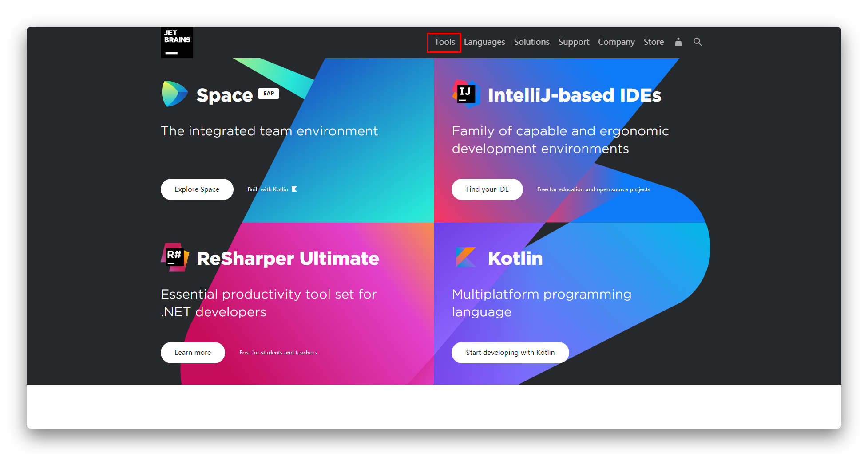Open the Tools menu

444,42
